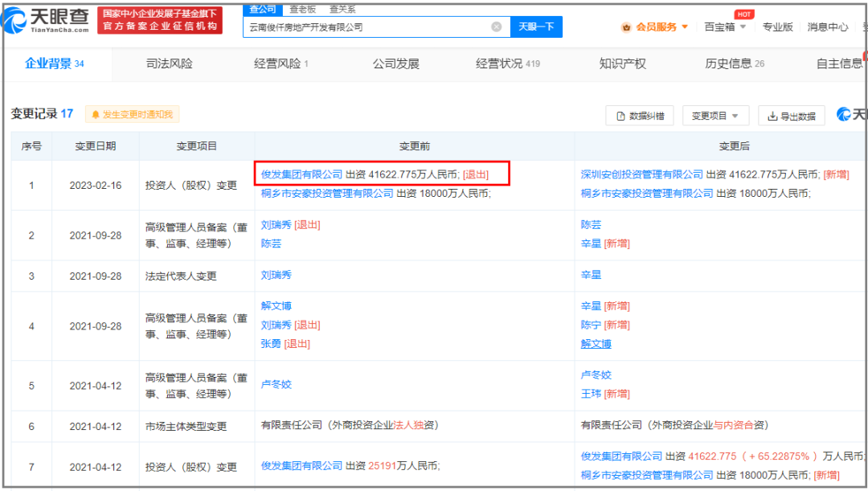Open 桐乡市安豪投资管理有限公司 in row 1 变更后

pos(647,193)
